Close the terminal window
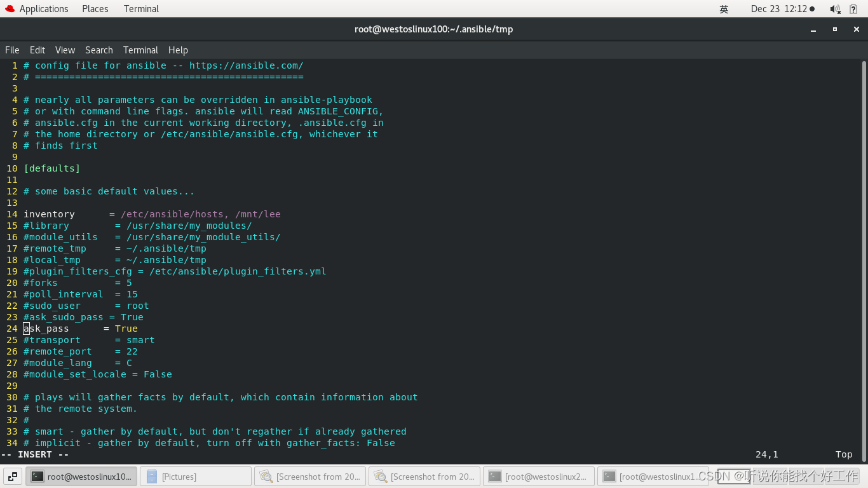This screenshot has height=488, width=868. 856,29
